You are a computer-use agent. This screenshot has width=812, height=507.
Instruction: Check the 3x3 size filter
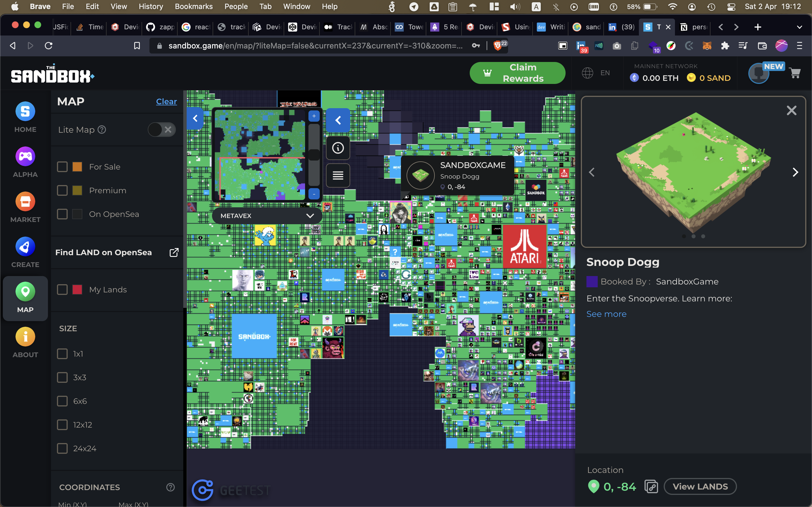click(x=62, y=377)
